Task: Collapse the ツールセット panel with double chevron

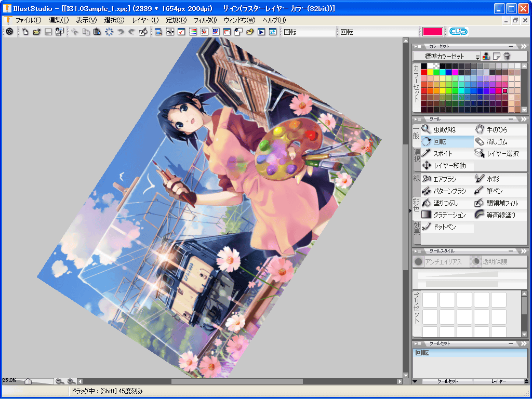Action: (524, 343)
